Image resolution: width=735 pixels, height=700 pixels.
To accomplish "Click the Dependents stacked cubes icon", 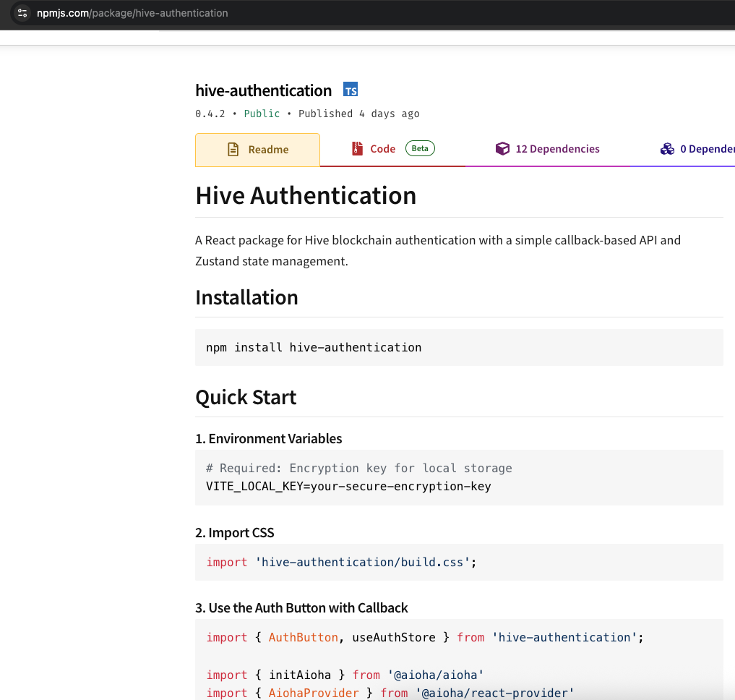I will [x=667, y=149].
